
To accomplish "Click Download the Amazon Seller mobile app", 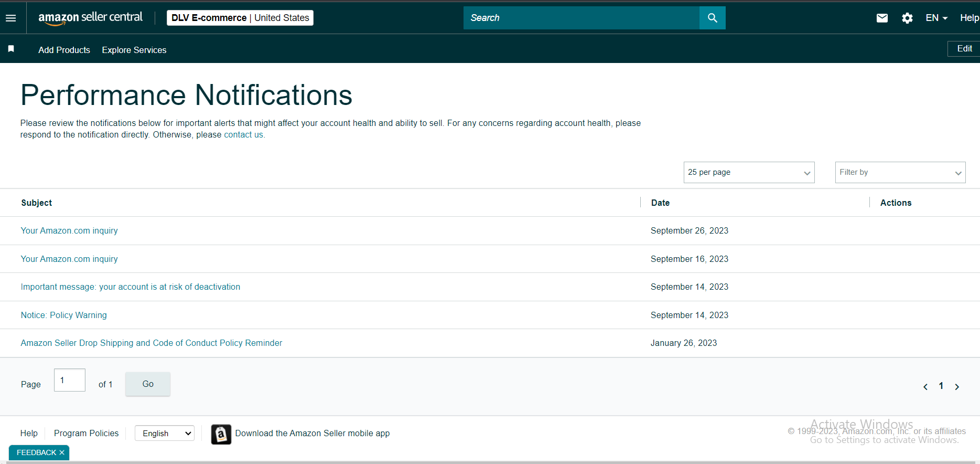I will [x=313, y=433].
